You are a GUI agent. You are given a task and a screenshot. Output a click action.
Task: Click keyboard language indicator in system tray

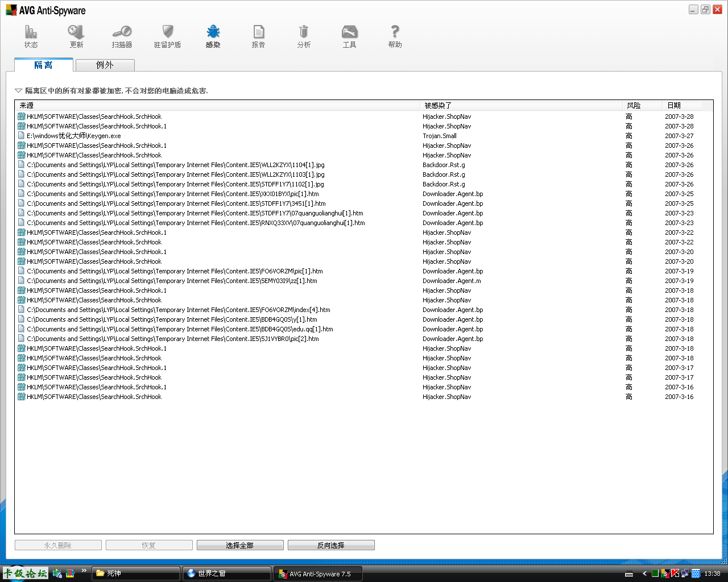(629, 573)
